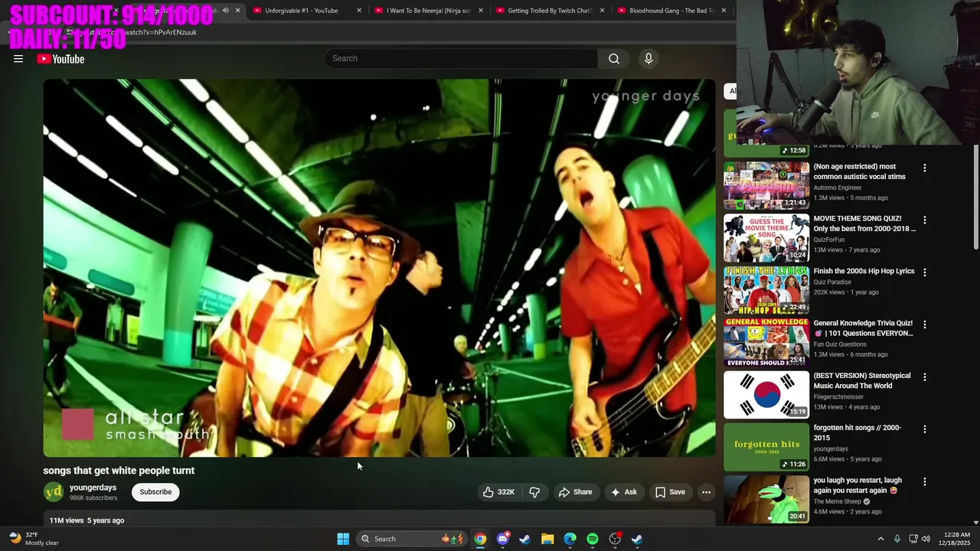The height and width of the screenshot is (551, 980).
Task: Open the youngerdays channel name link
Action: coord(93,487)
